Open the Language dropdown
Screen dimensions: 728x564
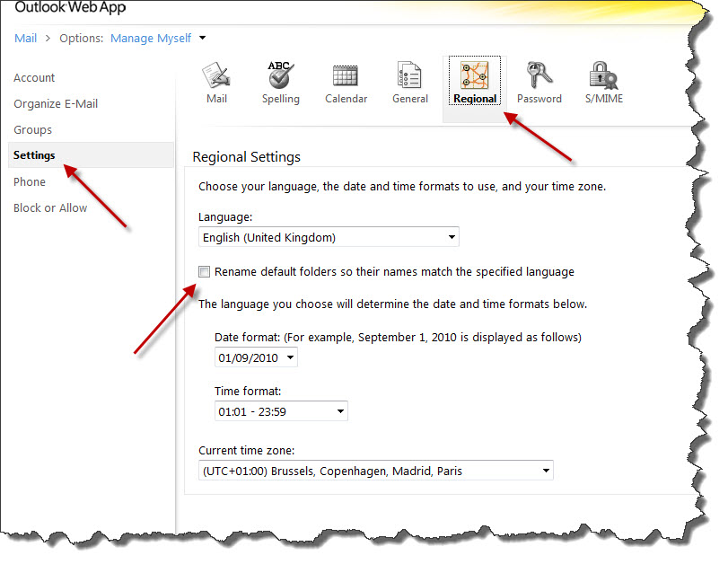click(329, 237)
